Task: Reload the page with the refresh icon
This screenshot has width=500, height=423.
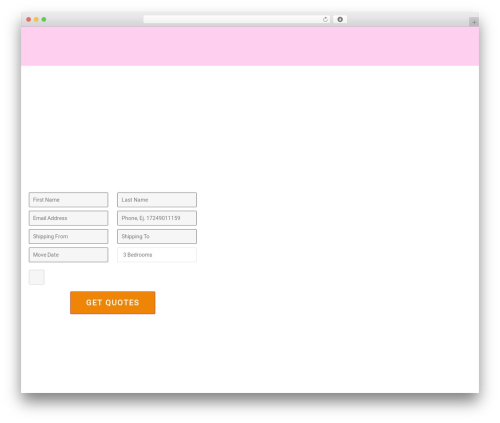Action: point(325,19)
